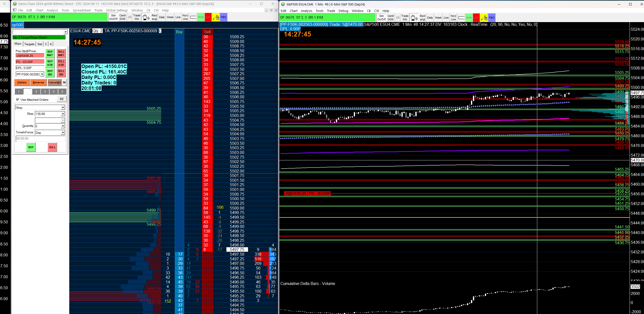Open the Stop order type dropdown

(63, 107)
